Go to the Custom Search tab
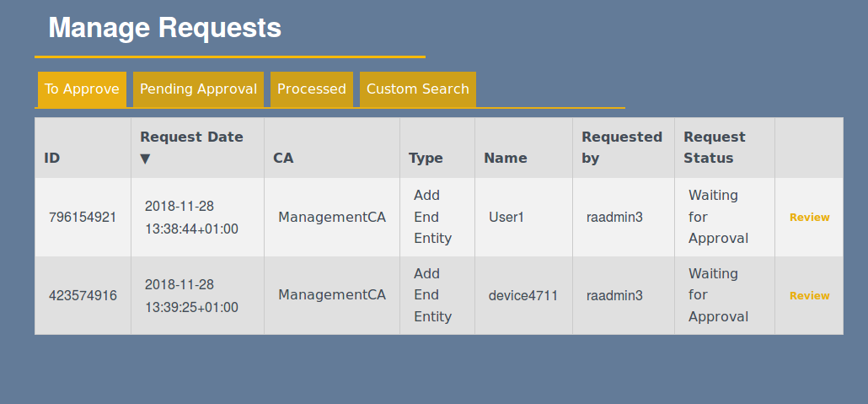Viewport: 868px width, 404px height. [417, 89]
